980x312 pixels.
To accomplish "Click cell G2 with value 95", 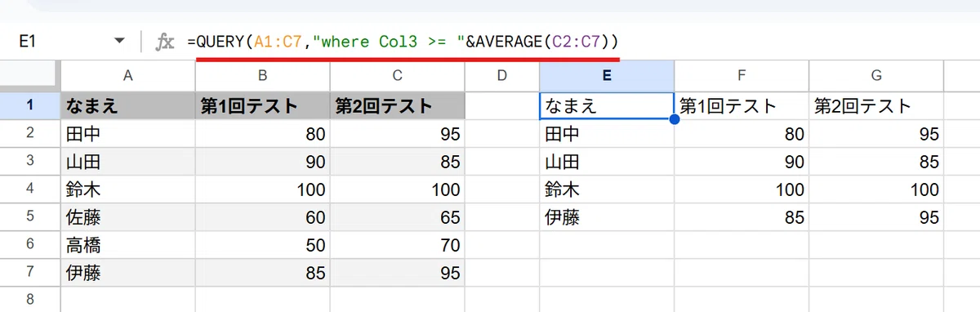I will point(876,133).
